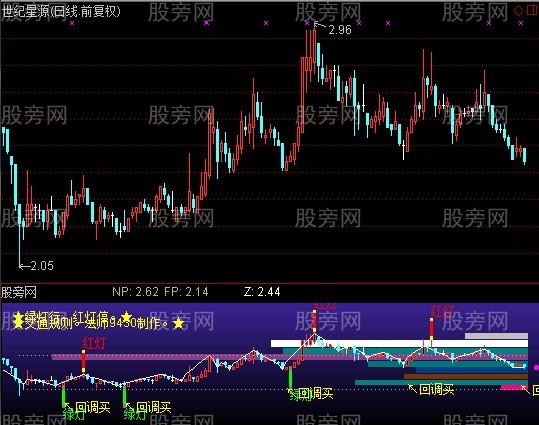Click the yellow star after 制作 text

click(178, 323)
